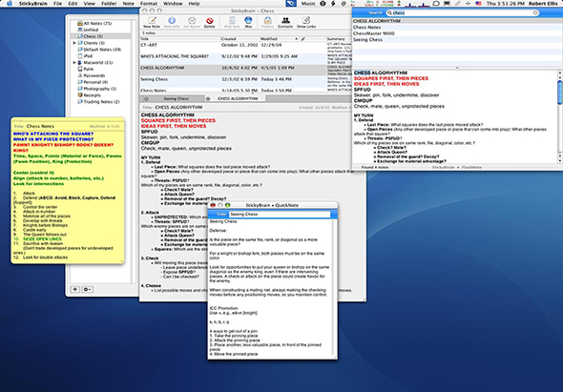Open Contacts from the toolbar
The image size is (563, 392).
click(285, 22)
